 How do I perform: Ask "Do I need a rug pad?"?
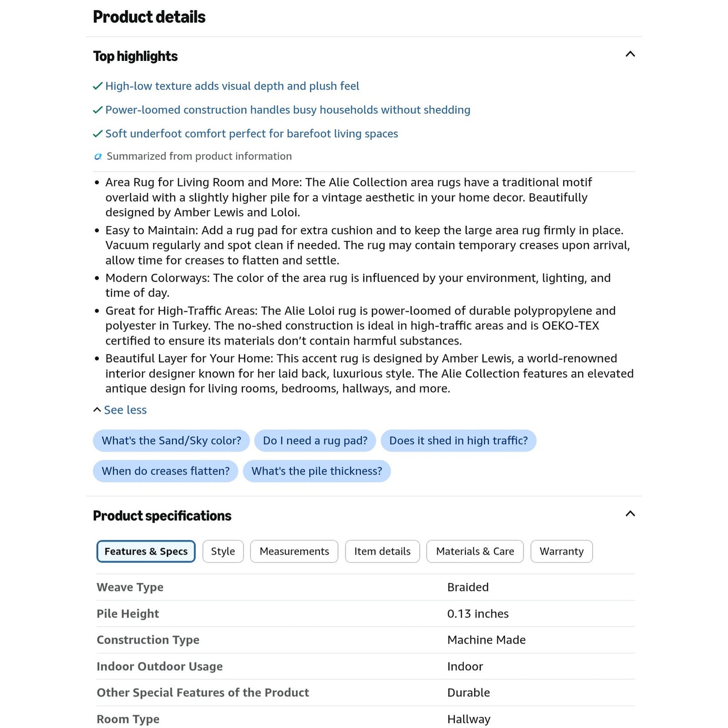pyautogui.click(x=315, y=441)
